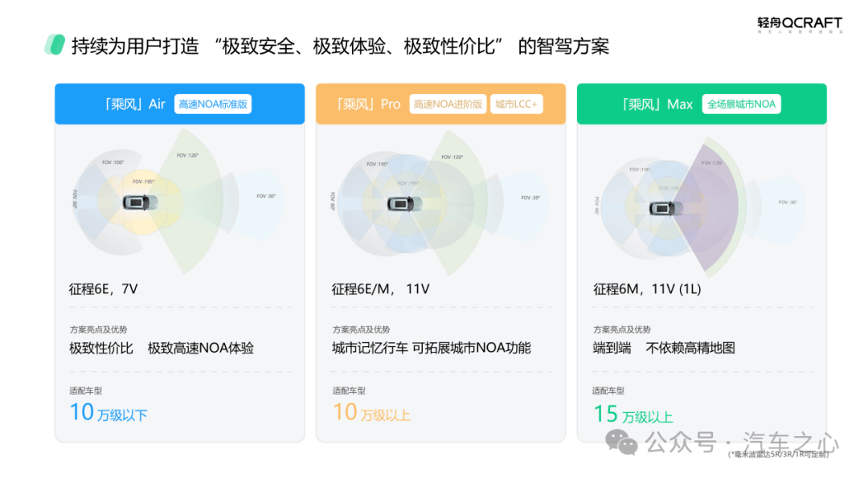The width and height of the screenshot is (868, 478).
Task: Click the FOV:30° label in the Max diagram
Action: click(788, 202)
